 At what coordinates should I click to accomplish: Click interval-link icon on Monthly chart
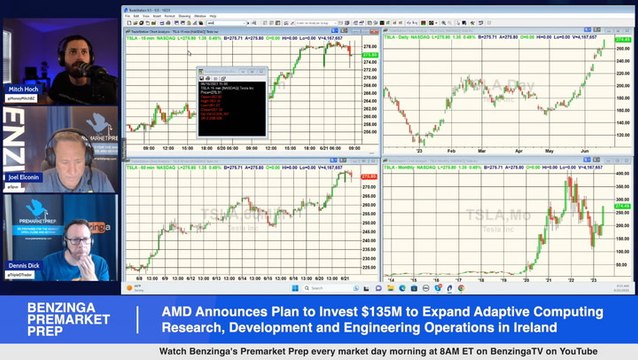(596, 160)
